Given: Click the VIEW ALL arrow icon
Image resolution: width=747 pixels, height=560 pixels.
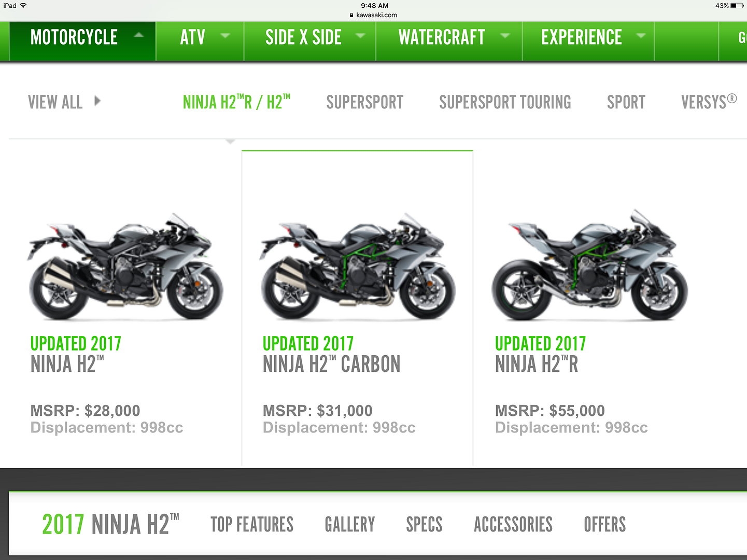Looking at the screenshot, I should (x=97, y=101).
